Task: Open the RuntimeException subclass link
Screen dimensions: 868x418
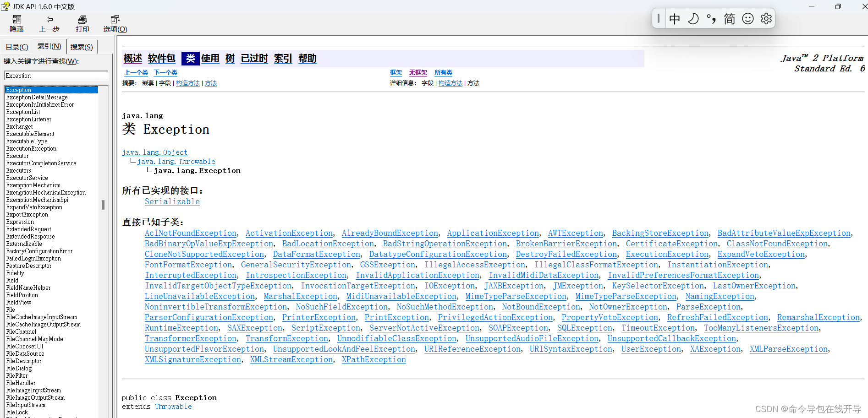Action: pos(181,328)
